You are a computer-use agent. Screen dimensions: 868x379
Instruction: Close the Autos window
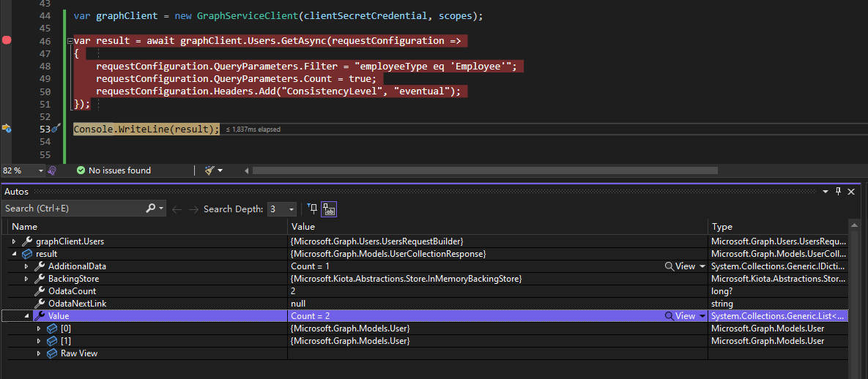coord(851,192)
